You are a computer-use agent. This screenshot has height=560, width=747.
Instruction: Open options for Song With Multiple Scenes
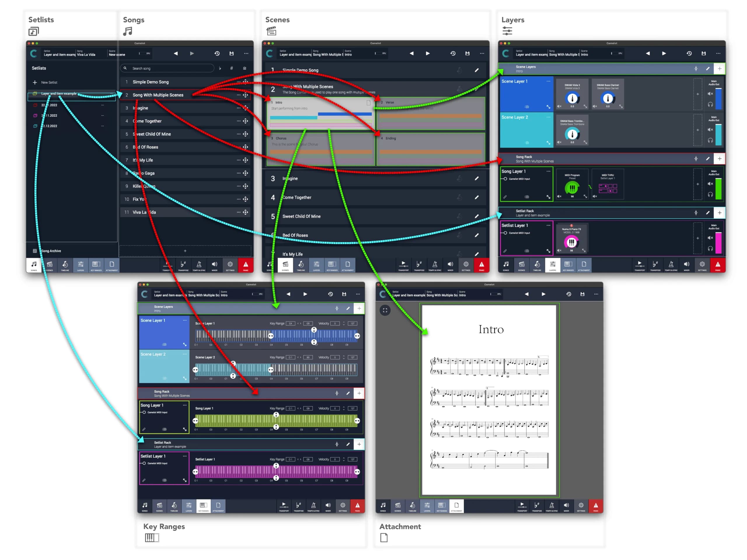click(x=239, y=95)
